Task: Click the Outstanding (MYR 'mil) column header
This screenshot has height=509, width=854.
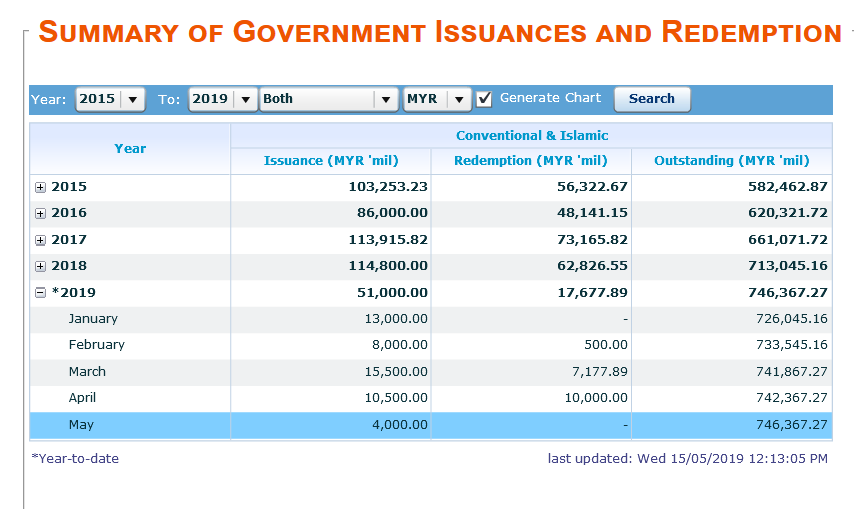Action: [732, 161]
